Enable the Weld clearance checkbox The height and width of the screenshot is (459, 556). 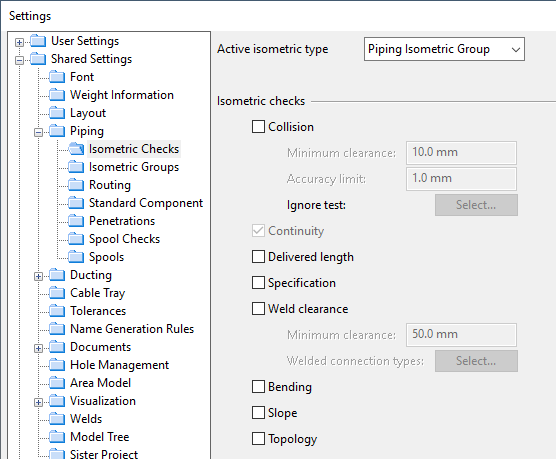(258, 309)
